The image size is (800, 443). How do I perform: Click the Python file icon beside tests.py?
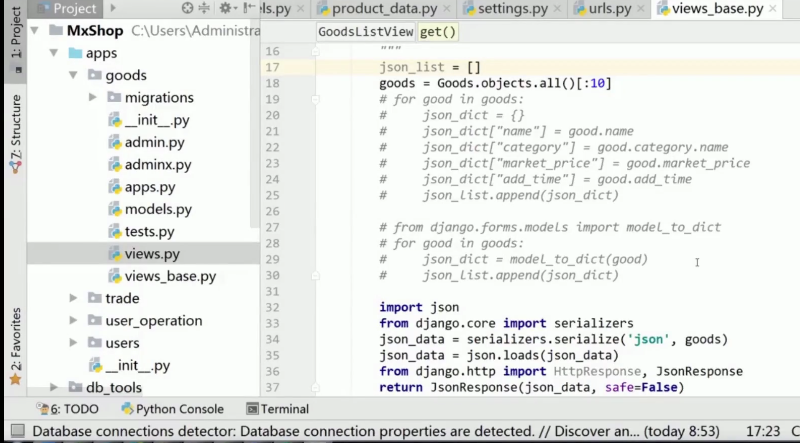[x=115, y=232]
